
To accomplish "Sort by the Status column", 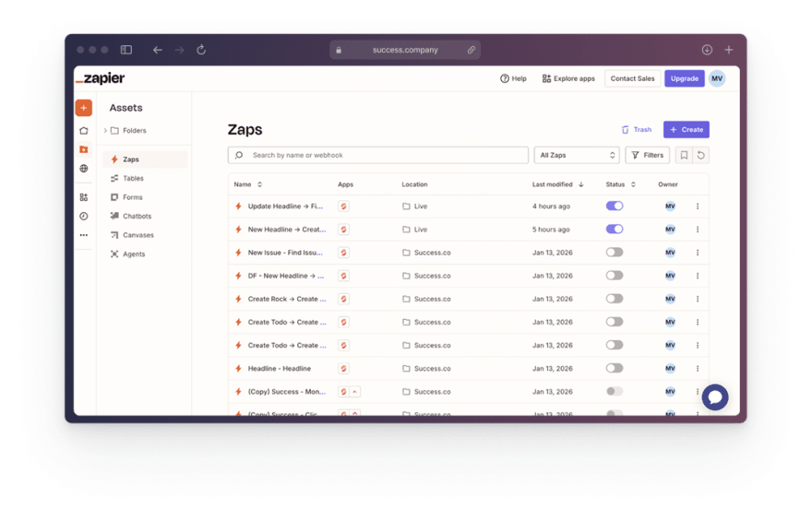I will (x=620, y=184).
